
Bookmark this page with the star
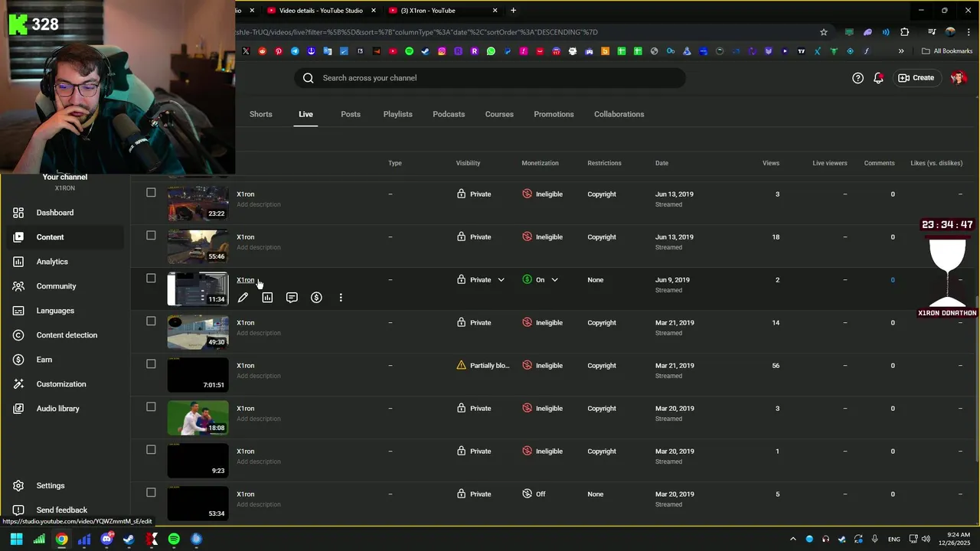tap(824, 32)
